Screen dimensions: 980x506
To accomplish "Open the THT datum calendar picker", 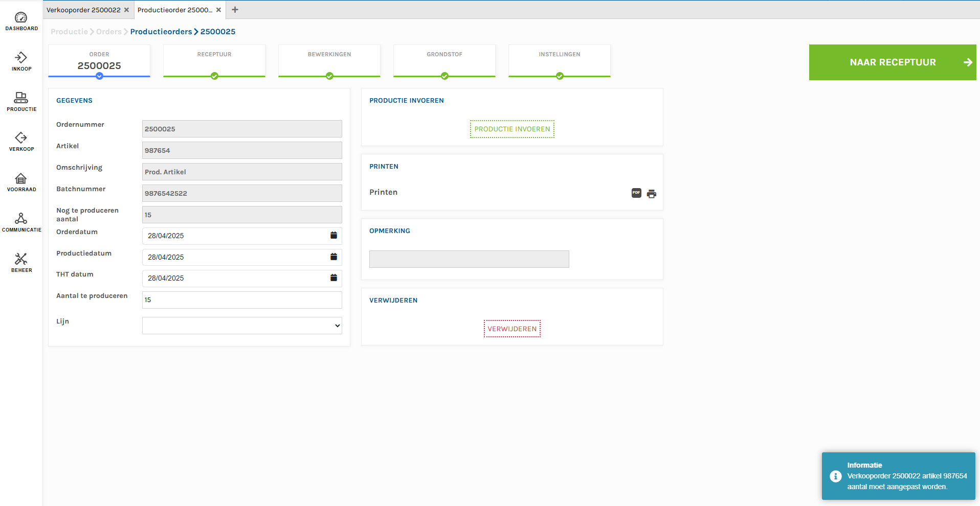I will pos(333,278).
